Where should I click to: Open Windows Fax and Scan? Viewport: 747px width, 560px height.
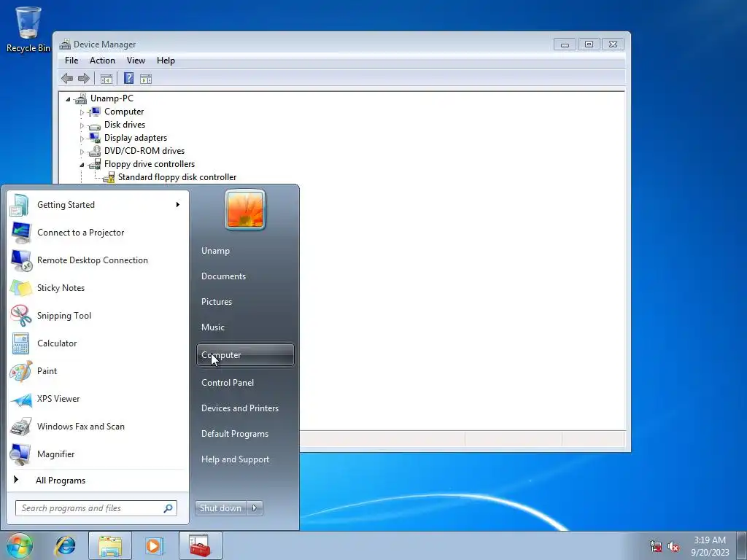click(97, 426)
